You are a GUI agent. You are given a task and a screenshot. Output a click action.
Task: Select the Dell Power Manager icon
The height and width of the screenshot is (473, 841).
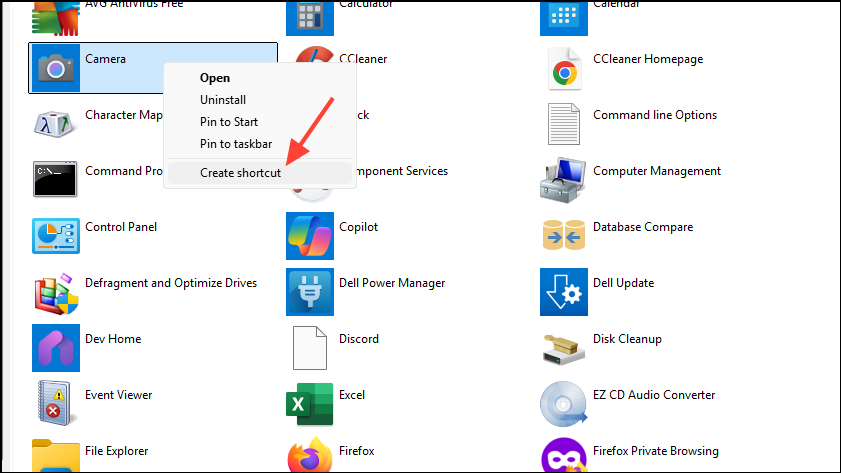click(x=310, y=292)
